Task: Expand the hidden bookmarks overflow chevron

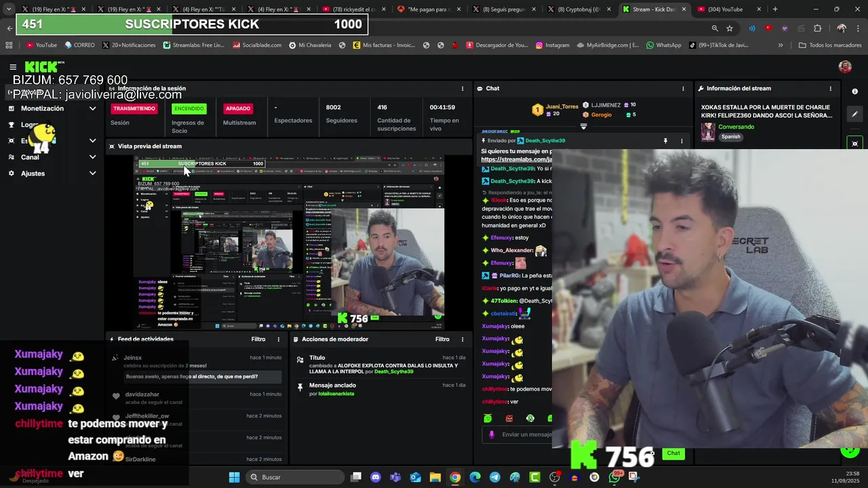Action: pyautogui.click(x=781, y=45)
